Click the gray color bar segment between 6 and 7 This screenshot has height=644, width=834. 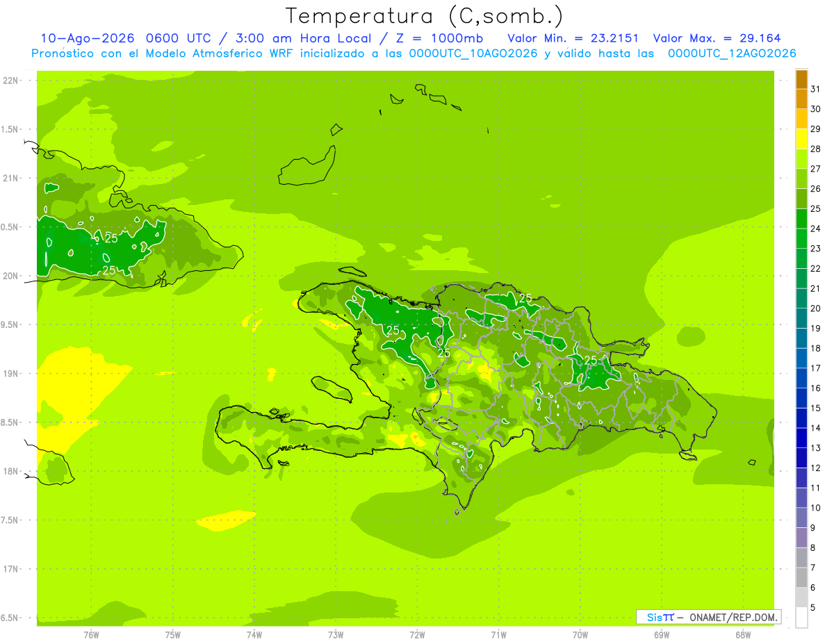tap(801, 577)
